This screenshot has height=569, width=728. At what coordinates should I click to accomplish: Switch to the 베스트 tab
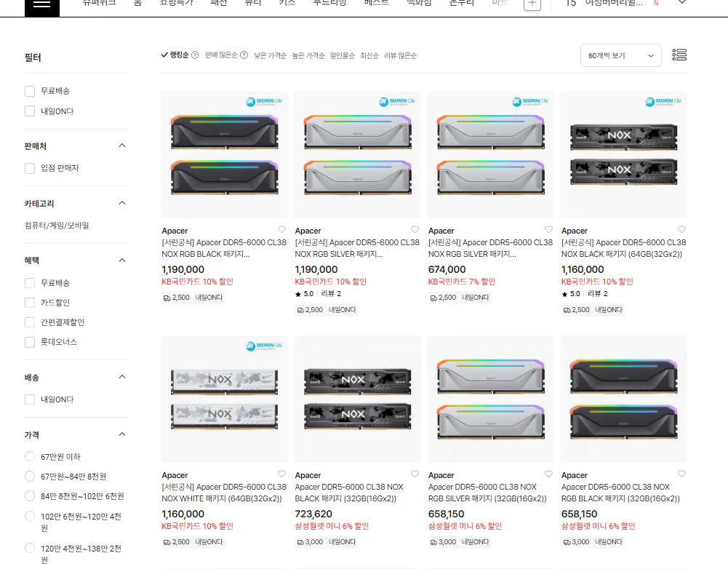[375, 3]
